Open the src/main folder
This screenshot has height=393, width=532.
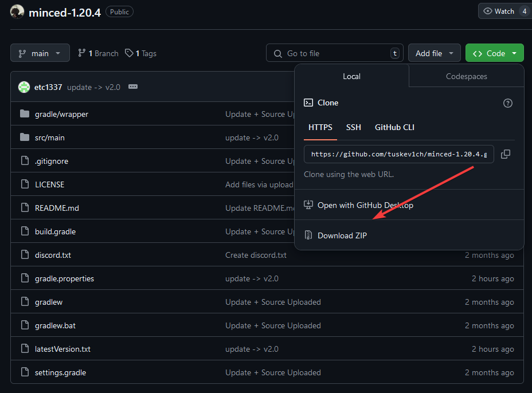click(x=49, y=137)
